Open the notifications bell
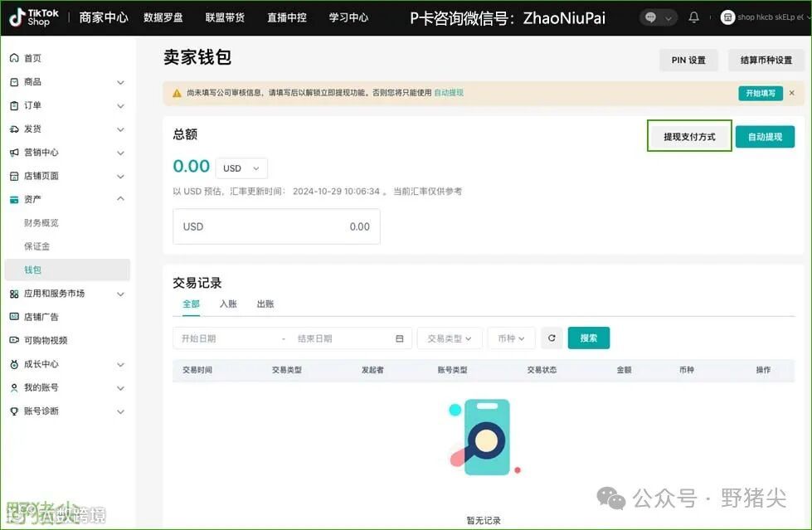The width and height of the screenshot is (812, 530). point(693,17)
